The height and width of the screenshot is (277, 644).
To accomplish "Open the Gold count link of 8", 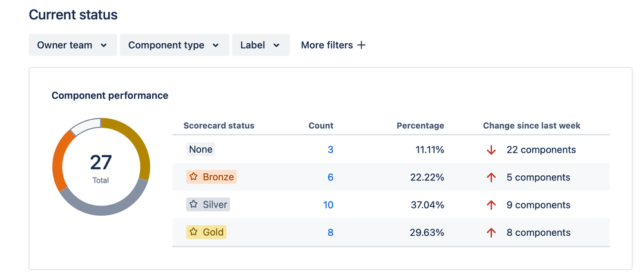I will (331, 233).
